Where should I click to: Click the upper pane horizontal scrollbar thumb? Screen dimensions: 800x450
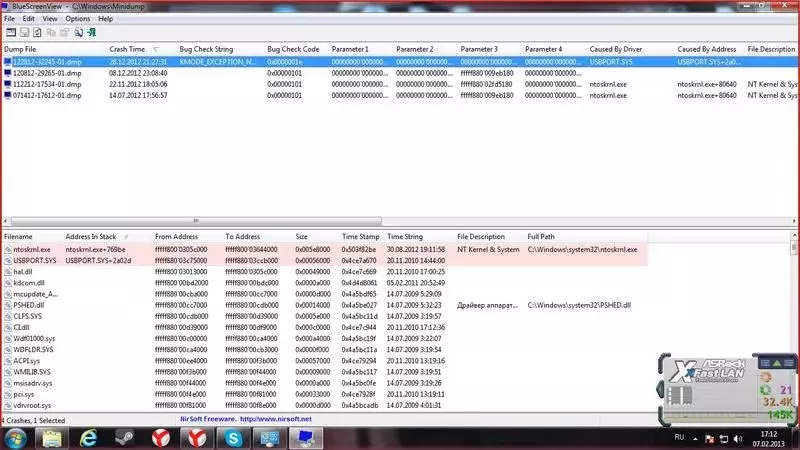coord(196,221)
